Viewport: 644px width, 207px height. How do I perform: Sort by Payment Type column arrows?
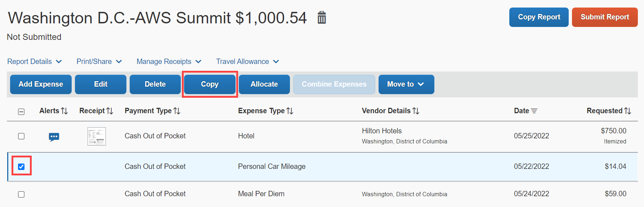coord(177,111)
